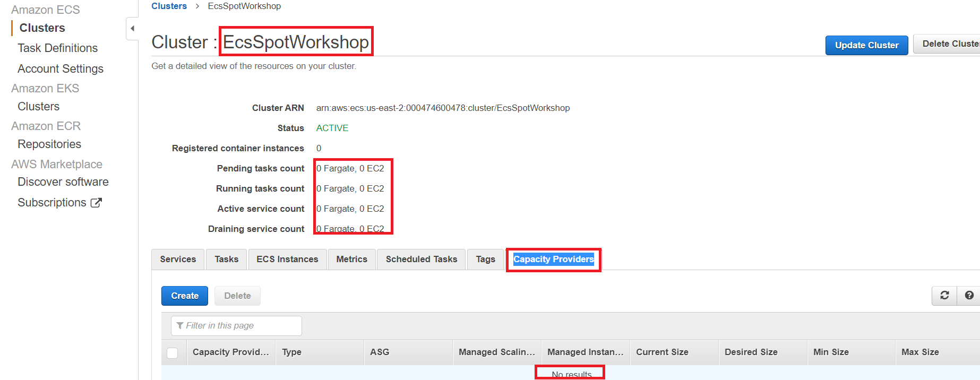The height and width of the screenshot is (380, 980).
Task: Select the cluster ARN value text
Action: click(443, 108)
